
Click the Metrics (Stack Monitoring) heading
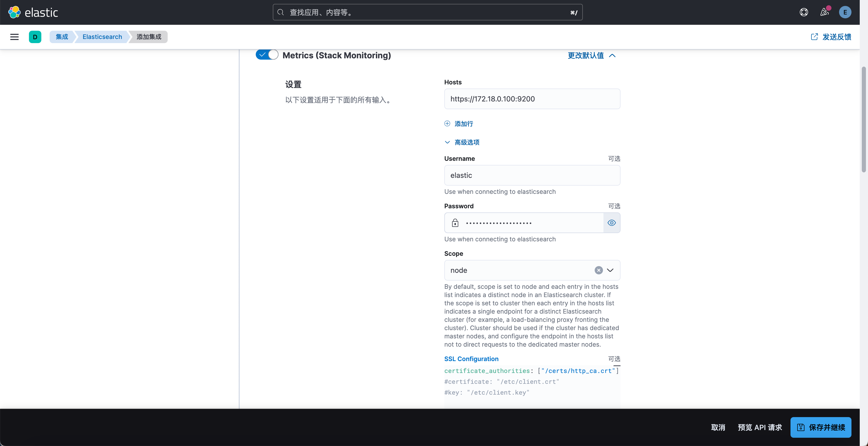337,55
